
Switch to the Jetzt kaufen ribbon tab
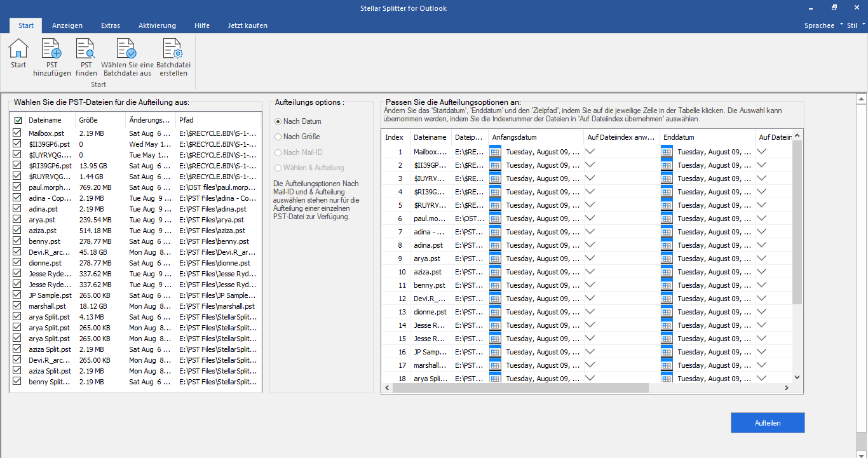coord(248,25)
